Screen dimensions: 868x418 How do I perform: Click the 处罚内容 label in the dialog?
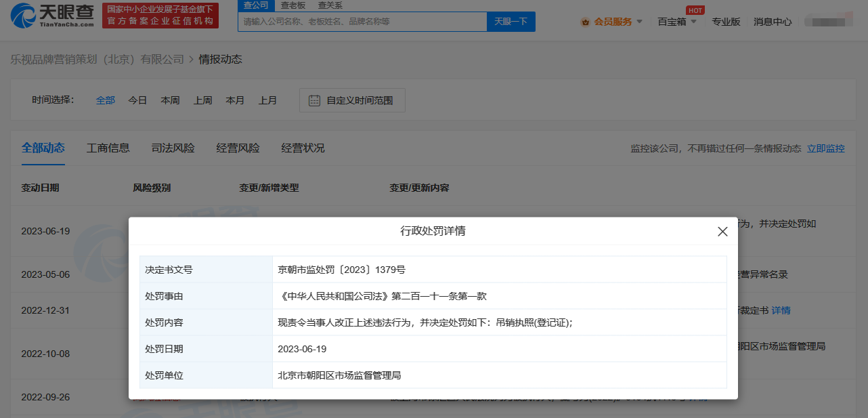coord(164,322)
